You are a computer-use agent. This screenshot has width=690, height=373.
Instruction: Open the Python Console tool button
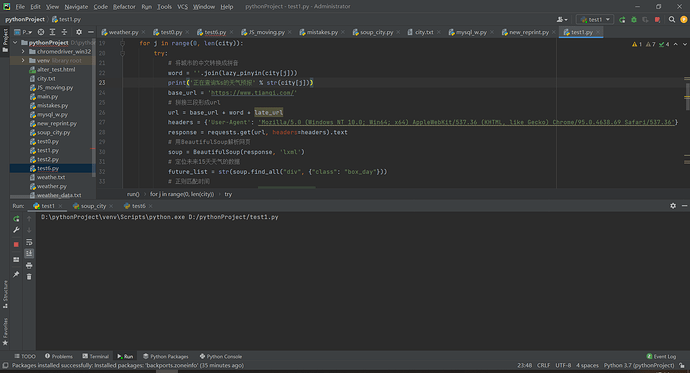click(x=220, y=356)
